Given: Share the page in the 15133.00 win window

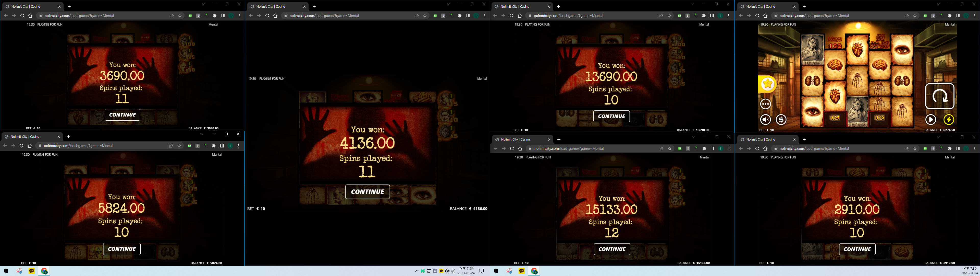Looking at the screenshot, I should [x=661, y=149].
